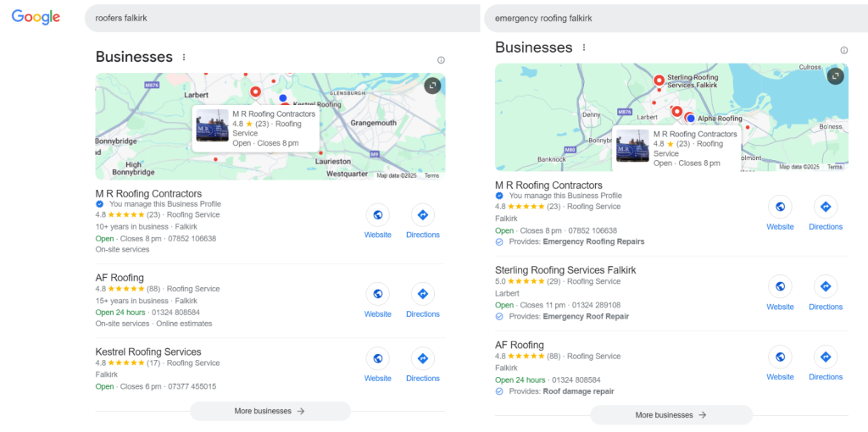Click M R Roofing thumbnail in left map popup
868x432 pixels.
[x=212, y=125]
